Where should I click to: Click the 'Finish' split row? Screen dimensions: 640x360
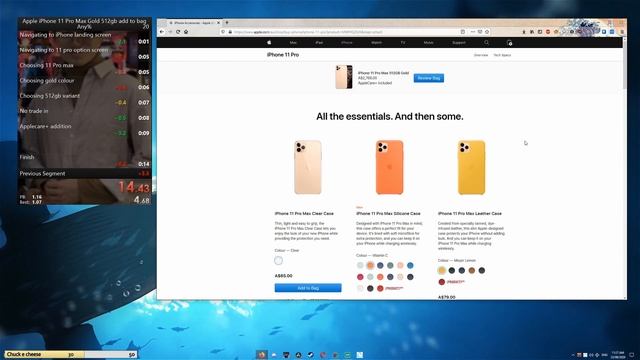pyautogui.click(x=84, y=160)
